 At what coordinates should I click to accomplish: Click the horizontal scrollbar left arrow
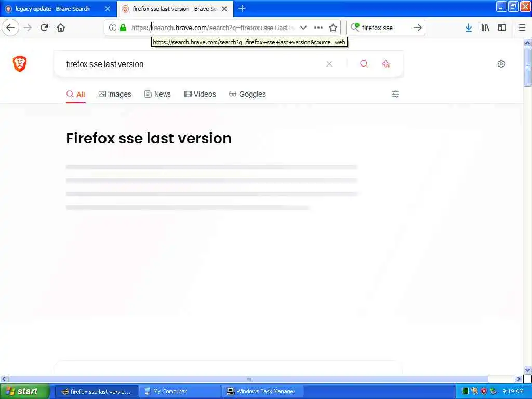pyautogui.click(x=4, y=379)
